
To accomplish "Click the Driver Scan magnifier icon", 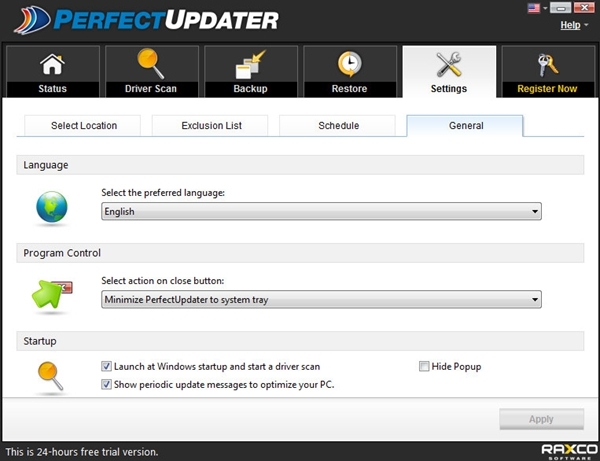I will [x=151, y=64].
